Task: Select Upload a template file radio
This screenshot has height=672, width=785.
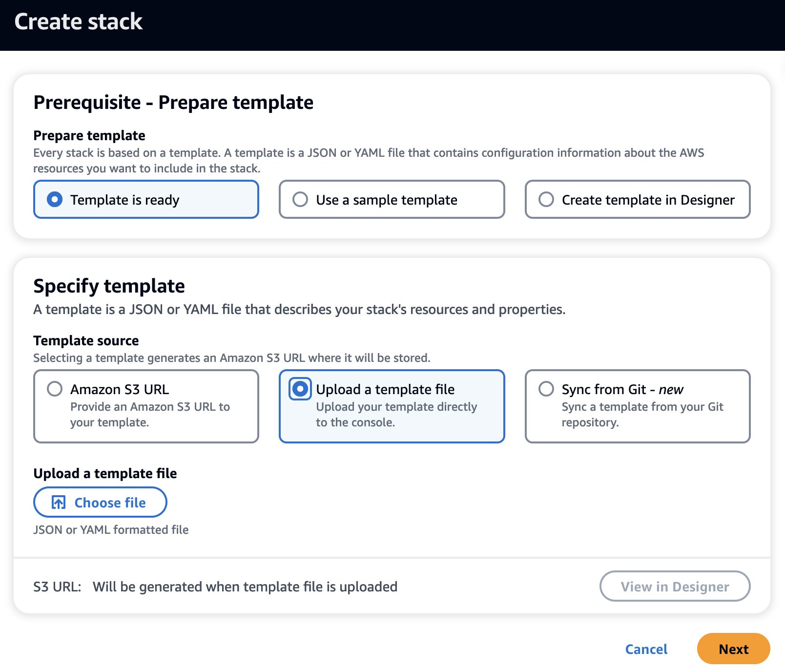Action: click(300, 389)
